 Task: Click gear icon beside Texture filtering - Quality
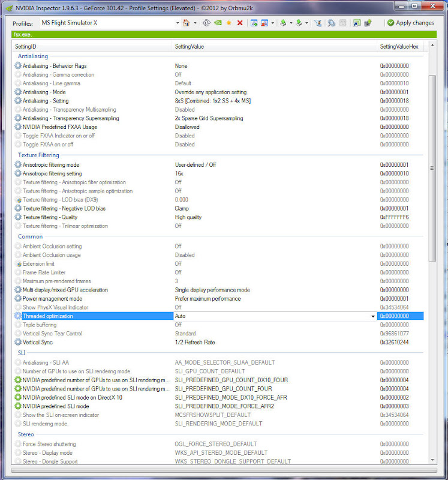pos(18,217)
